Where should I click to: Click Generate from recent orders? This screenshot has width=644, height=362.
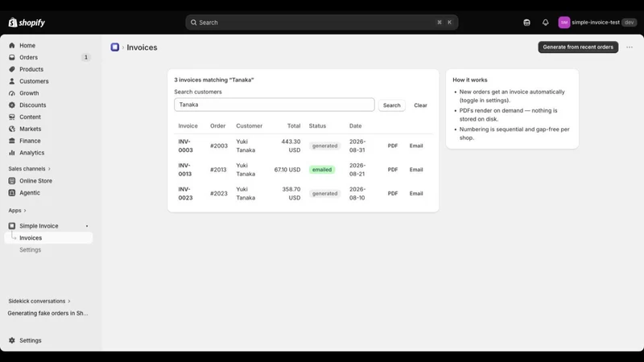578,47
